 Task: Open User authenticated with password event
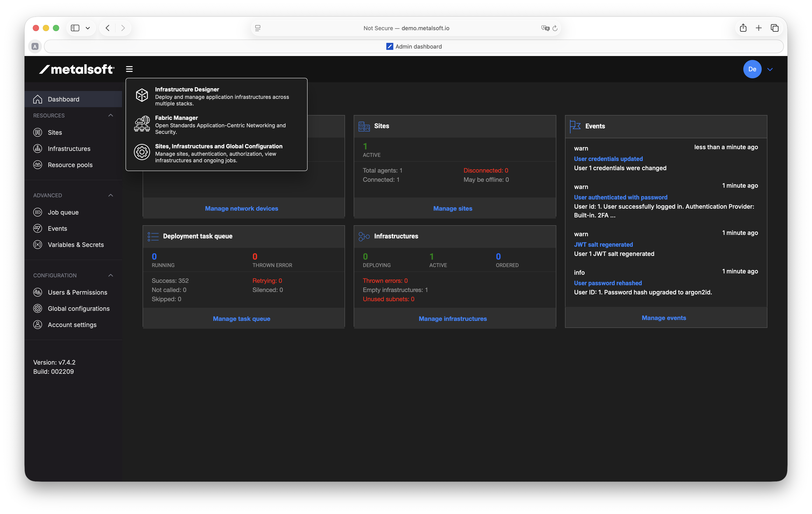coord(620,197)
